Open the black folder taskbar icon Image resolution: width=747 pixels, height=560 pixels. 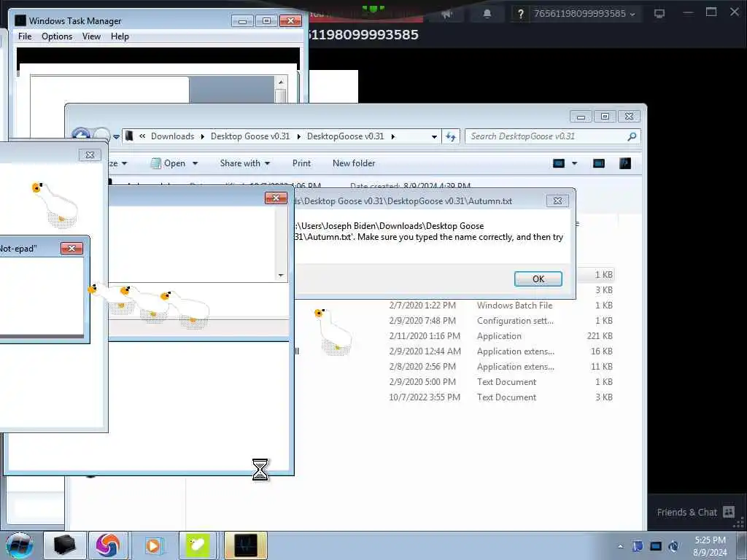coord(65,545)
